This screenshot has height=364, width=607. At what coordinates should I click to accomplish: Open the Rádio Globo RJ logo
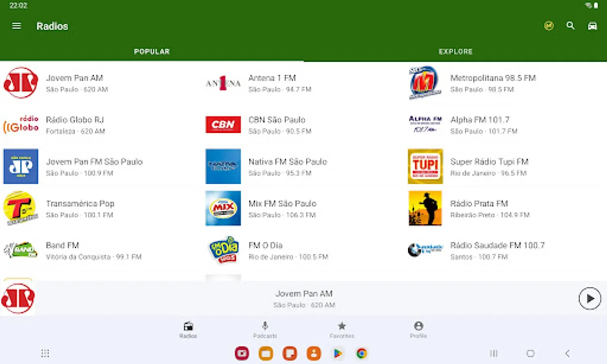(x=21, y=125)
